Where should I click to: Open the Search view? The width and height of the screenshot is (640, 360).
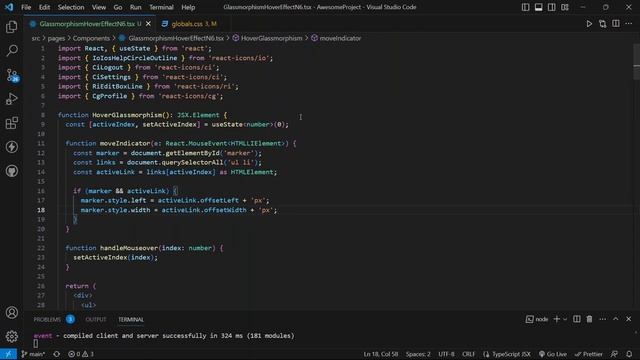point(12,51)
